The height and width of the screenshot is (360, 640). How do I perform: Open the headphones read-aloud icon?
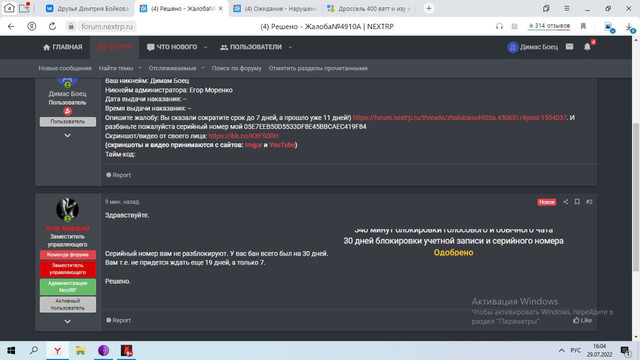tap(499, 27)
